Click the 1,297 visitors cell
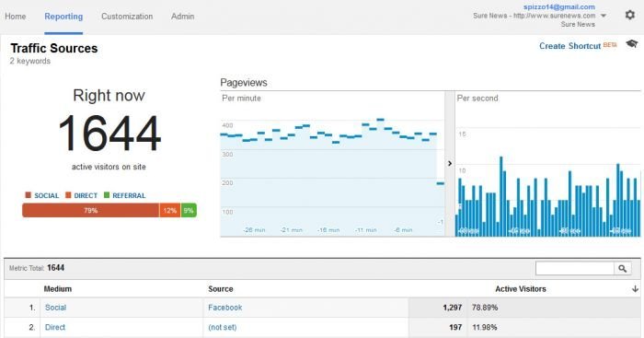The image size is (644, 338). coord(453,308)
